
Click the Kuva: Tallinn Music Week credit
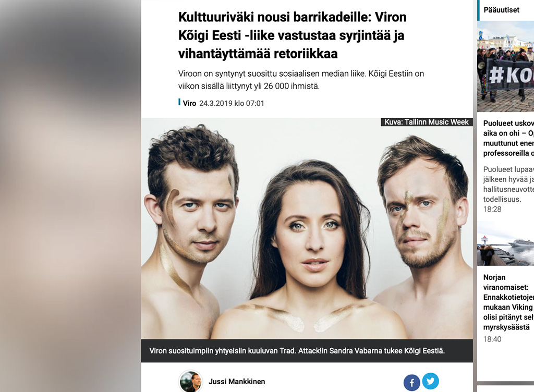point(427,122)
